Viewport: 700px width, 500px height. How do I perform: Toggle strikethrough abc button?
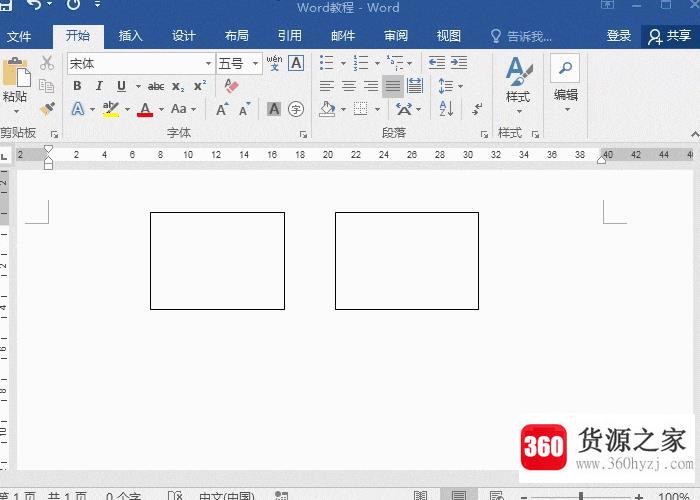(156, 86)
